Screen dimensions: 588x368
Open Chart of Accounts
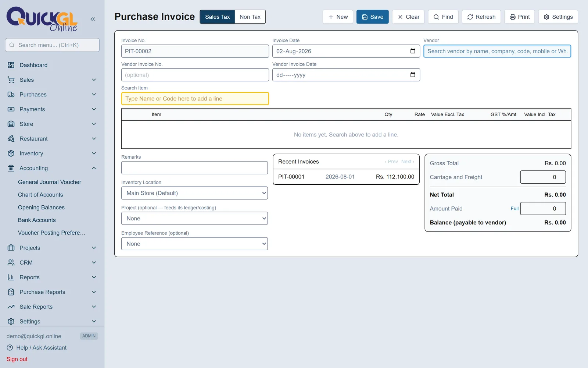coord(40,195)
